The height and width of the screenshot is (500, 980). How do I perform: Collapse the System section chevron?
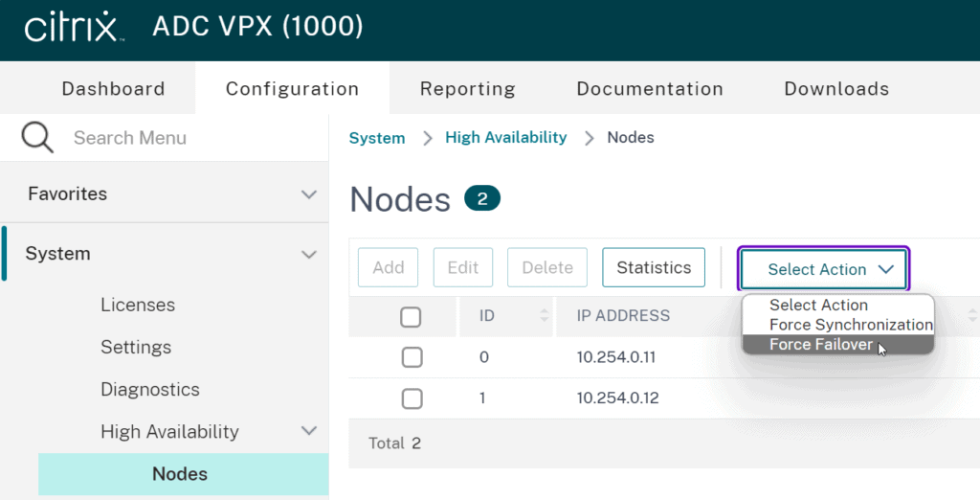(309, 254)
